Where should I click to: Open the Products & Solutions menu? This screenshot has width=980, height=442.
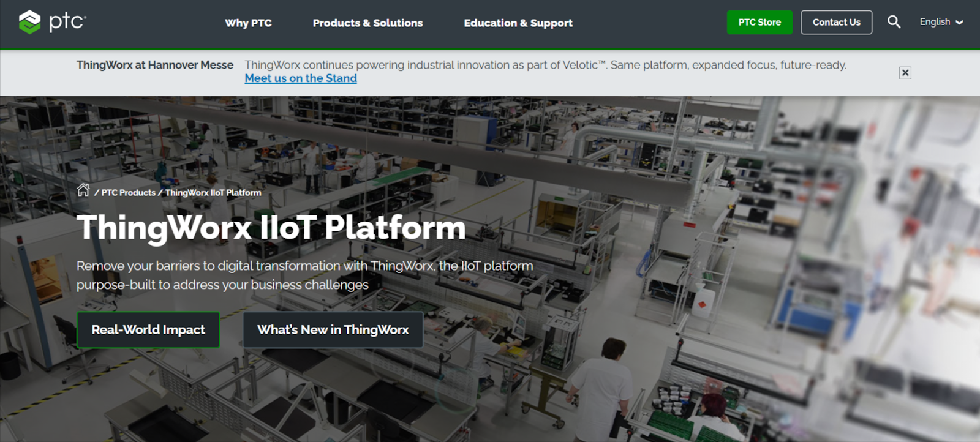pos(367,23)
